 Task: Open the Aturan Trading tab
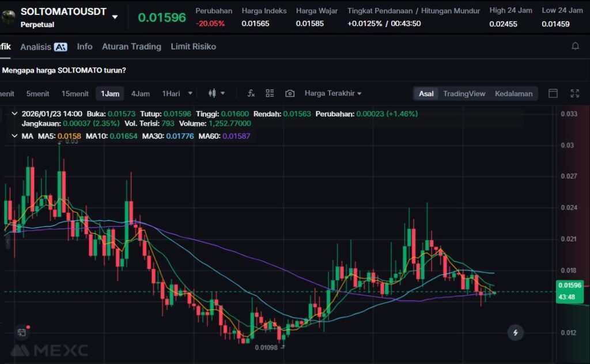131,47
